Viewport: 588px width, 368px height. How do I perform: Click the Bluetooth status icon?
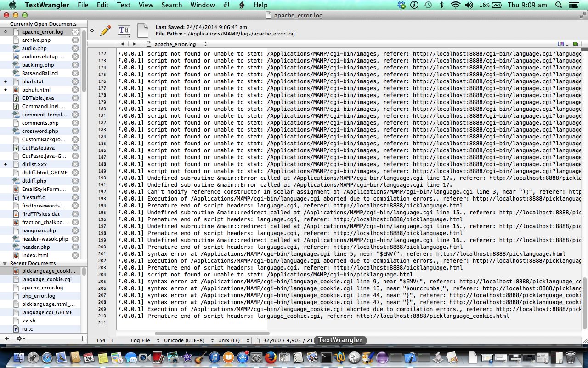click(442, 5)
